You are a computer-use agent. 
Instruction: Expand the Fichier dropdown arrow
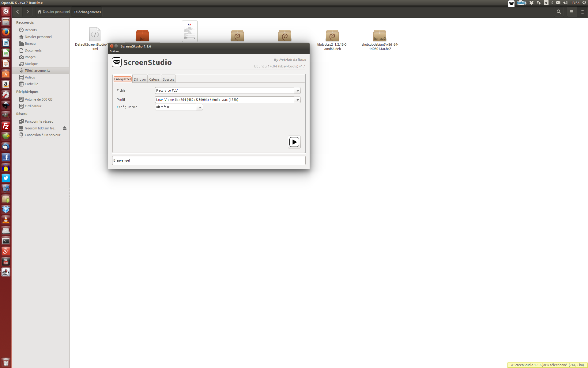tap(297, 90)
